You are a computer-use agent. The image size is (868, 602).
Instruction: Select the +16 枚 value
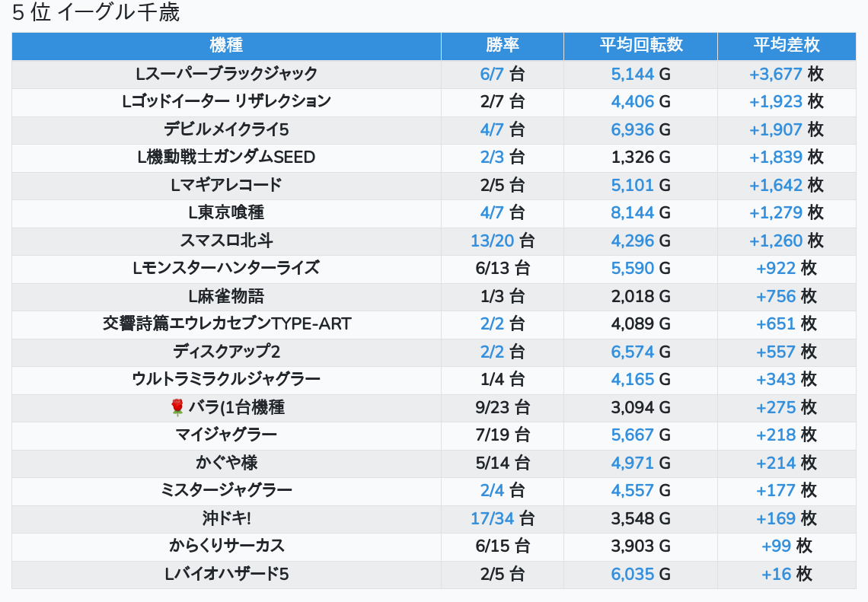pos(786,575)
